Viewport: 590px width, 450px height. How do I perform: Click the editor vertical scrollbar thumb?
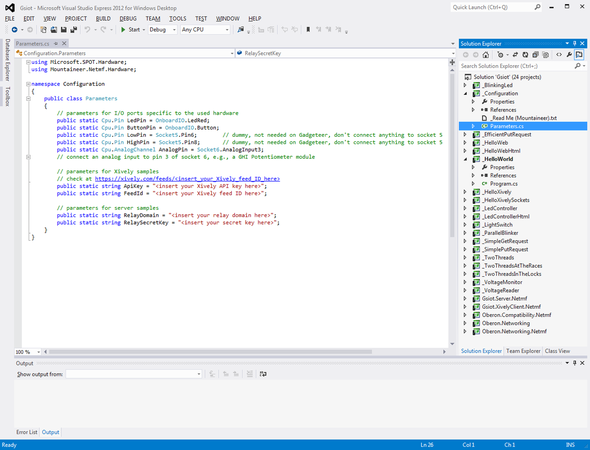pyautogui.click(x=452, y=154)
